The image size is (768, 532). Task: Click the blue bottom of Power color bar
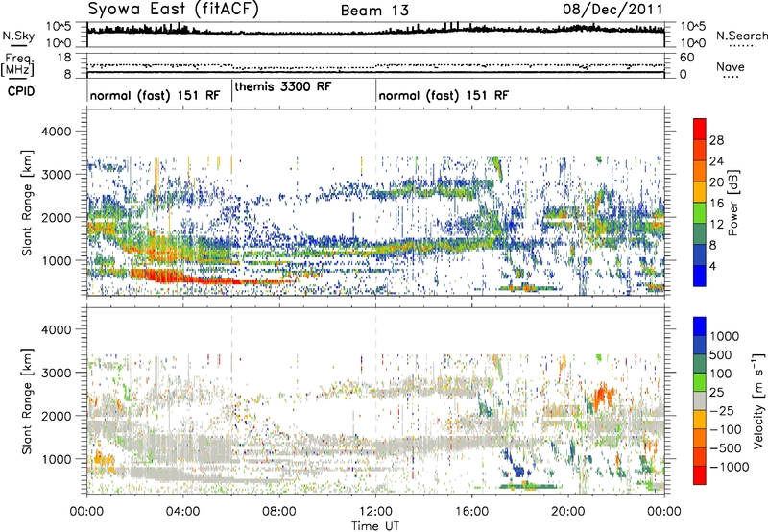click(x=700, y=276)
